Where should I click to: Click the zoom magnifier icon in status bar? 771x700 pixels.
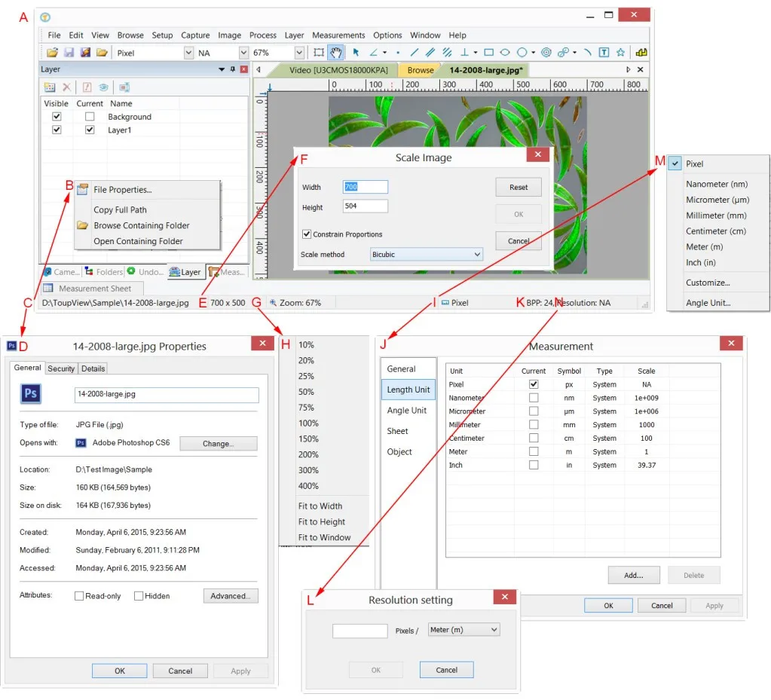[x=273, y=303]
